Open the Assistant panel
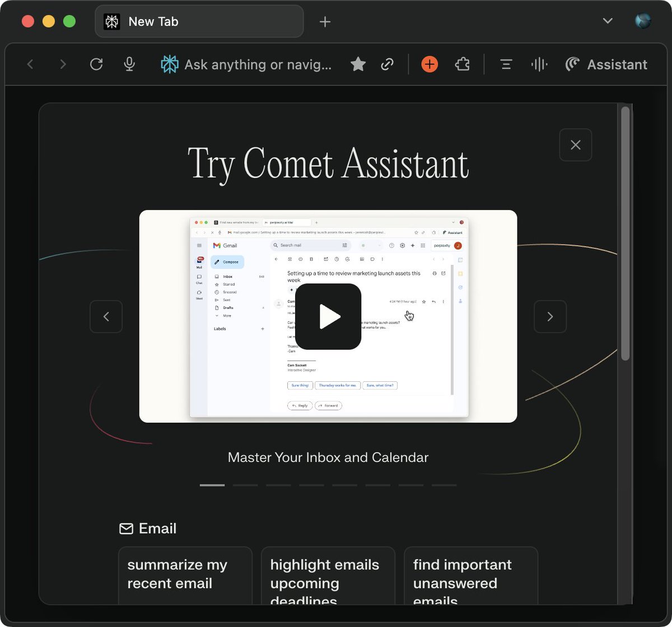 point(606,64)
